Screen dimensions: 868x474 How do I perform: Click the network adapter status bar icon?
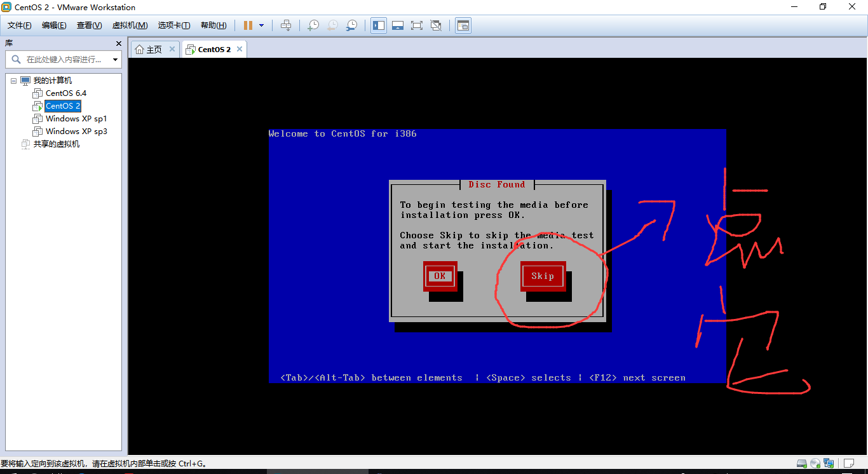pyautogui.click(x=829, y=463)
